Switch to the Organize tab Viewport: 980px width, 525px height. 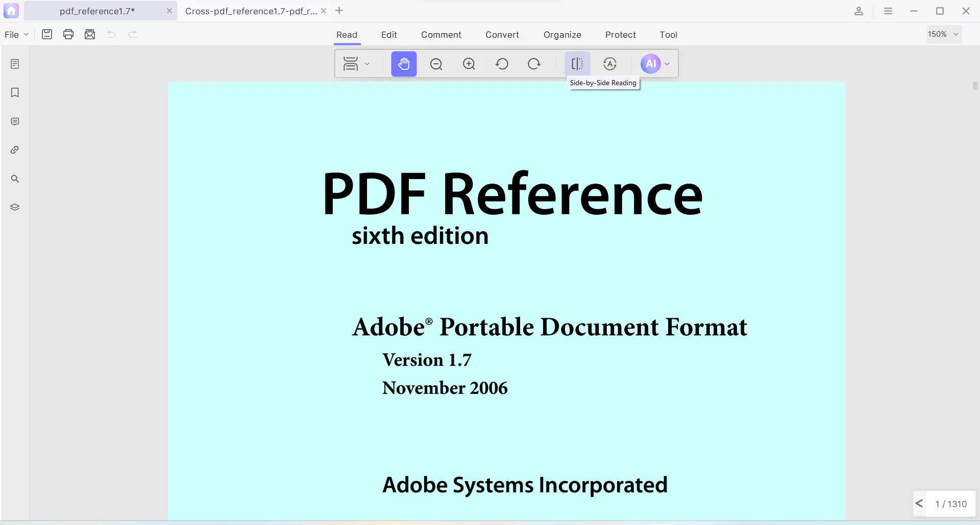tap(562, 35)
